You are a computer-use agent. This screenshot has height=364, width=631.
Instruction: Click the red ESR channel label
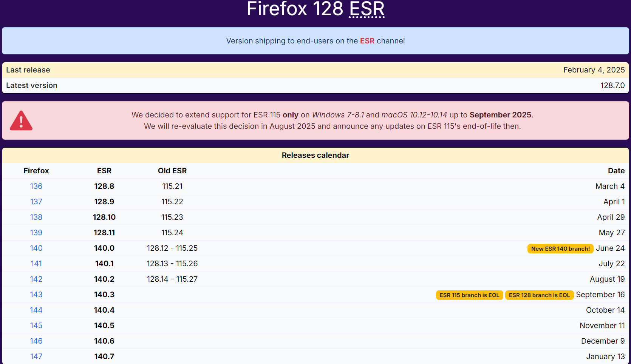click(x=367, y=41)
